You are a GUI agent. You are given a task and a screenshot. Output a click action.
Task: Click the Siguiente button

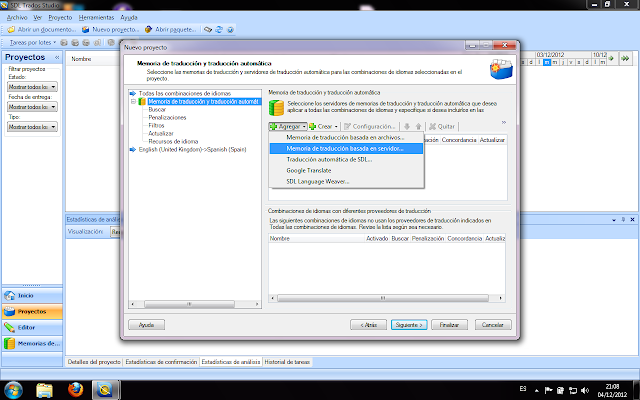click(409, 325)
